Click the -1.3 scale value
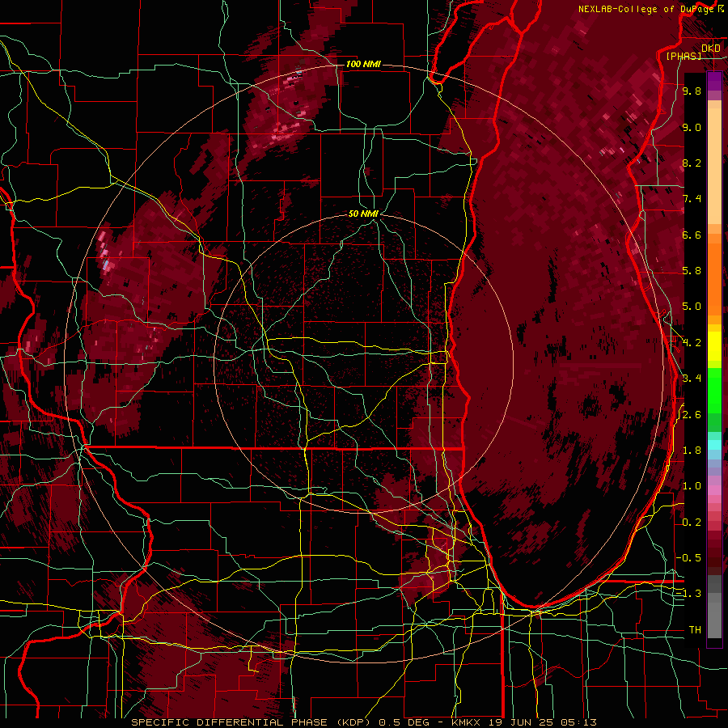The height and width of the screenshot is (728, 728). click(689, 594)
